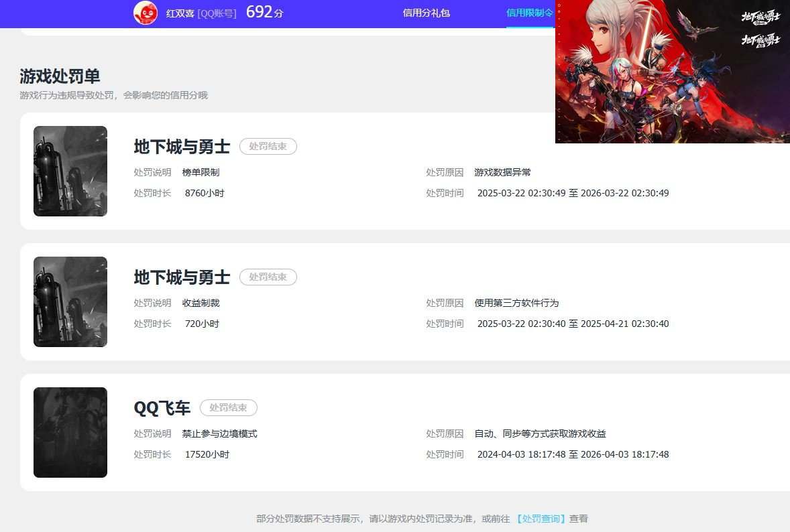Click the 游戏数据异常 penalty reason
This screenshot has height=532, width=790.
[502, 173]
